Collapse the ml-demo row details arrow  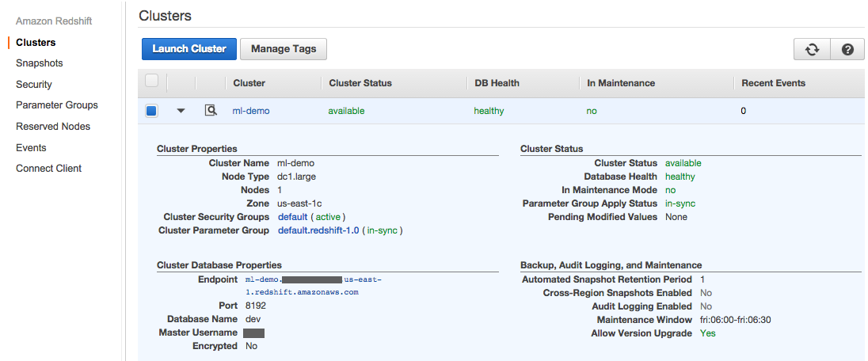click(181, 111)
